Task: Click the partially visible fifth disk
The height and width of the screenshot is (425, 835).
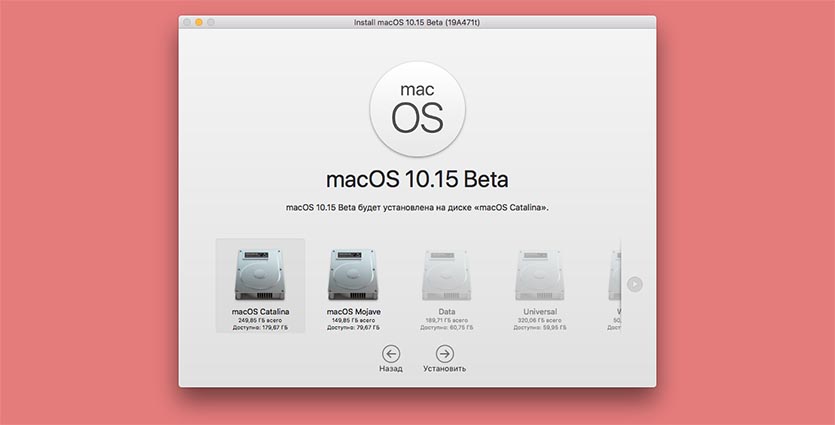Action: click(x=614, y=273)
